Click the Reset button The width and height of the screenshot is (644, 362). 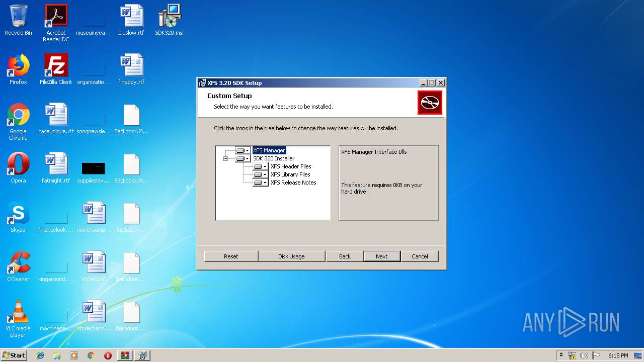coord(231,256)
